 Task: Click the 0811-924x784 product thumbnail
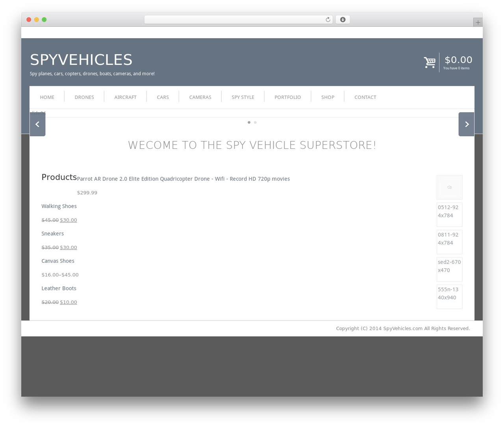click(x=449, y=242)
